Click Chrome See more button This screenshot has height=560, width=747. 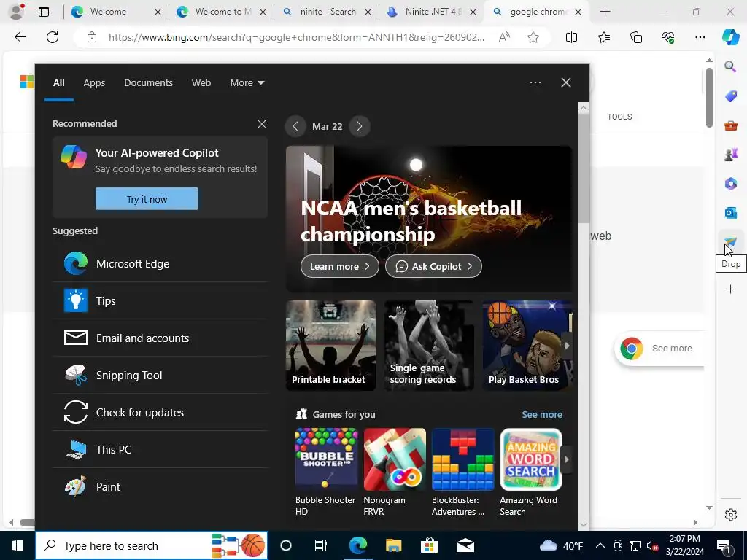[x=659, y=348]
